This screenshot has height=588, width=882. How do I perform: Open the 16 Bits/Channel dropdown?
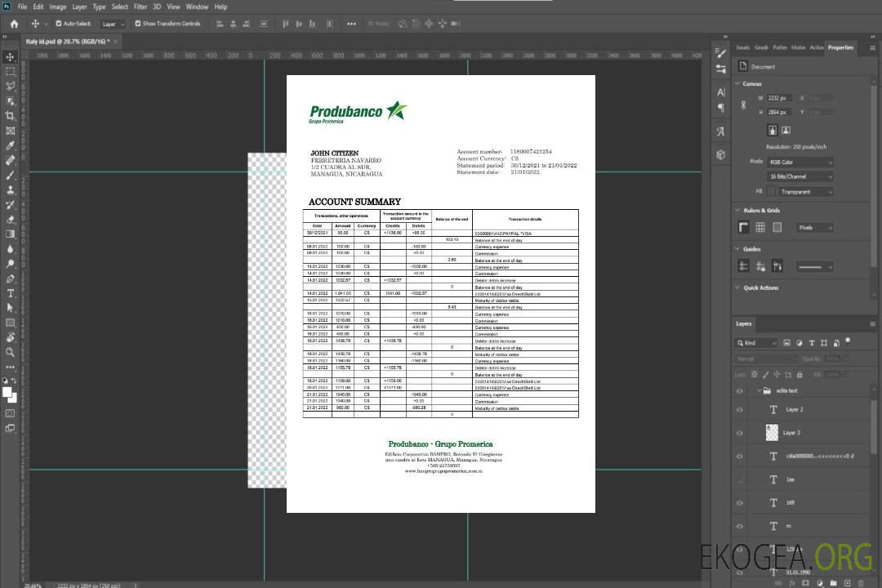[x=800, y=176]
